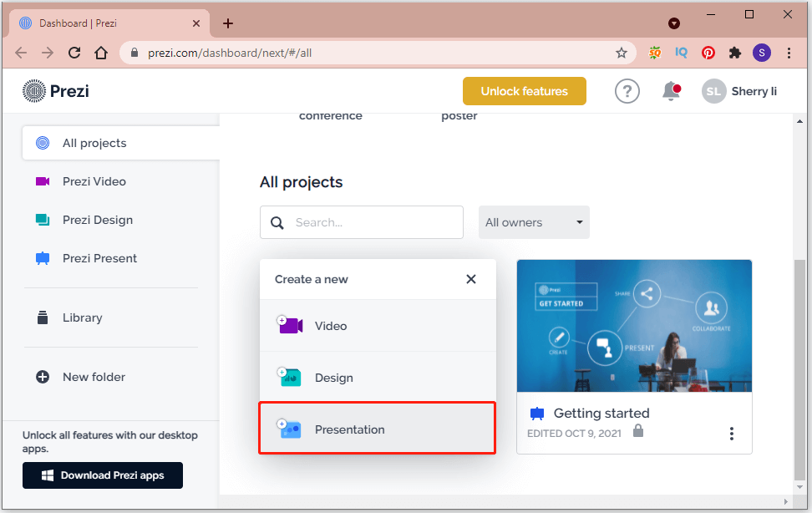Click the Library icon
Image resolution: width=812 pixels, height=513 pixels.
click(x=43, y=317)
